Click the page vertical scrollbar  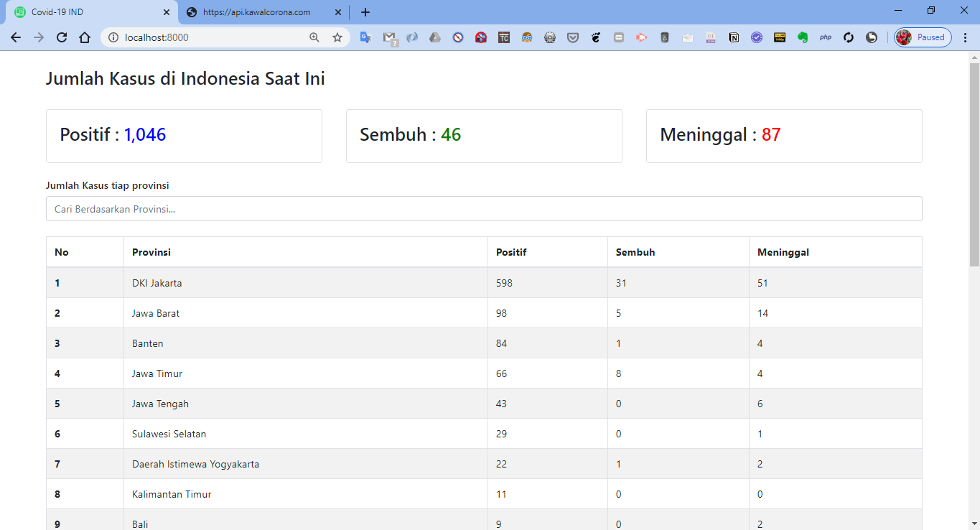click(x=974, y=164)
